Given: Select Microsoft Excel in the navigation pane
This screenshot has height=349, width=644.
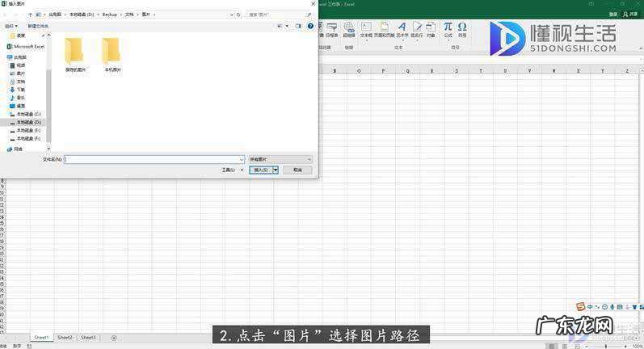Looking at the screenshot, I should coord(27,47).
